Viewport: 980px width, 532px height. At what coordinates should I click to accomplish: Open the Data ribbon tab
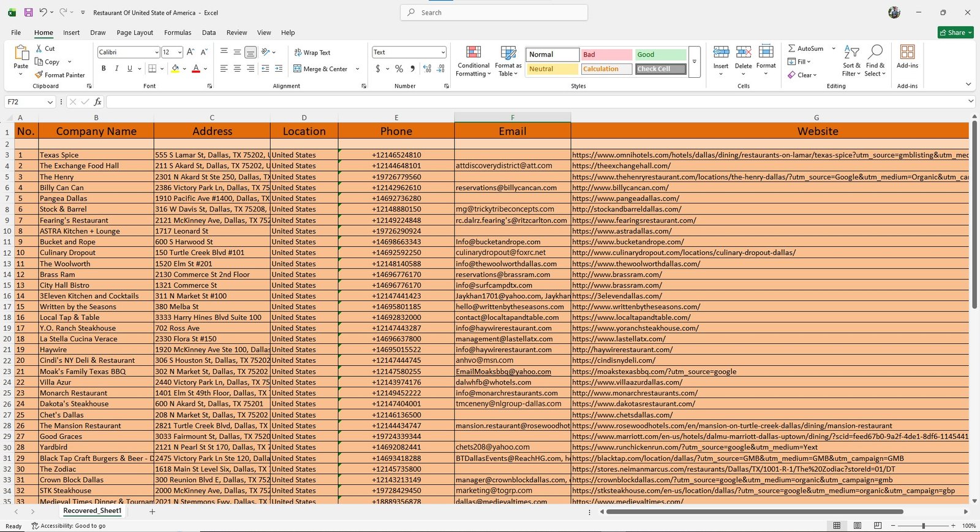[x=209, y=32]
